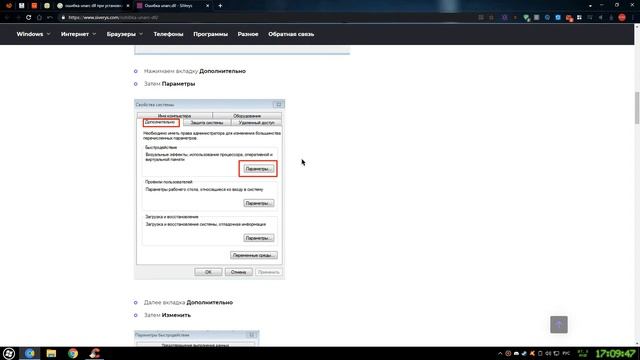Image resolution: width=640 pixels, height=360 pixels.
Task: Click the purple extension icon in toolbar
Action: (x=505, y=18)
